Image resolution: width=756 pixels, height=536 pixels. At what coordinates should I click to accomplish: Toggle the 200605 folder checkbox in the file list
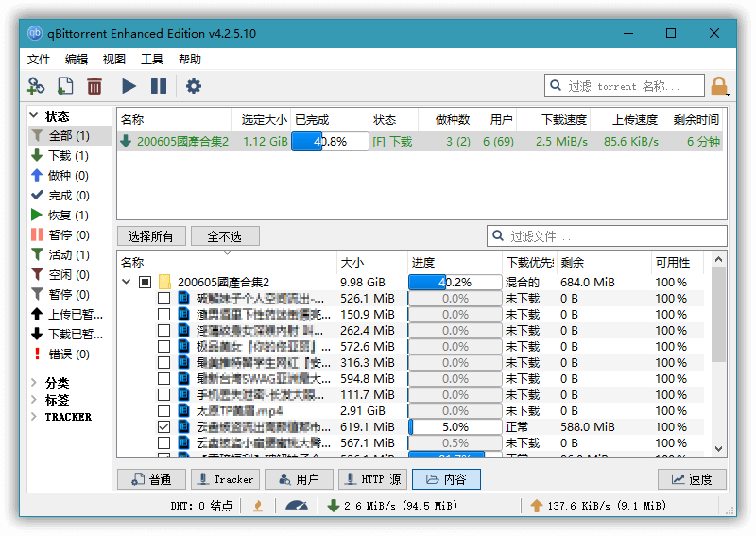coord(146,282)
